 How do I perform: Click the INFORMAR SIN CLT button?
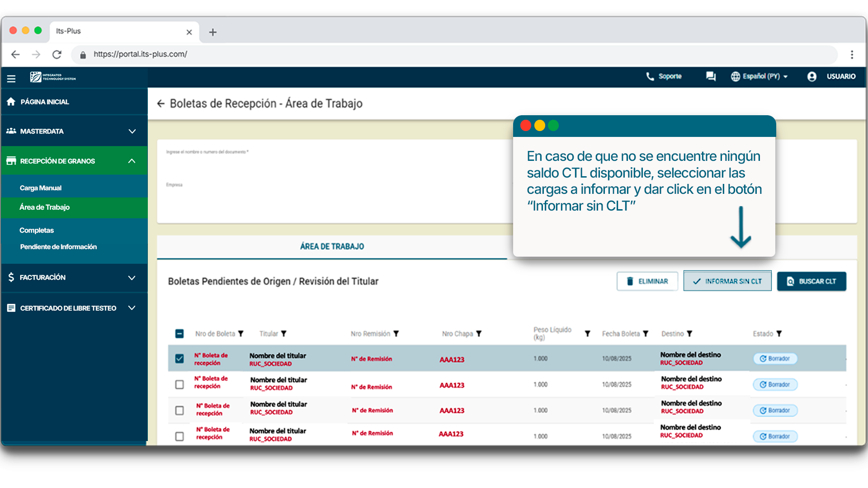(x=727, y=282)
